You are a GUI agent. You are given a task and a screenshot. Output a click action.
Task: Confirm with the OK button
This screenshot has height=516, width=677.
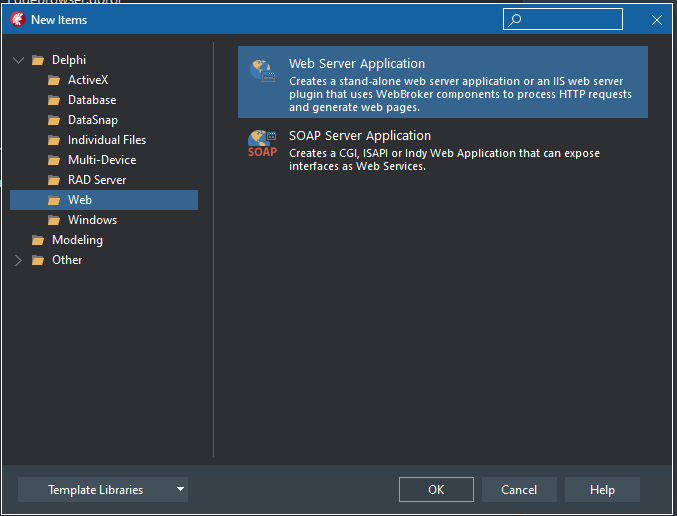tap(436, 489)
